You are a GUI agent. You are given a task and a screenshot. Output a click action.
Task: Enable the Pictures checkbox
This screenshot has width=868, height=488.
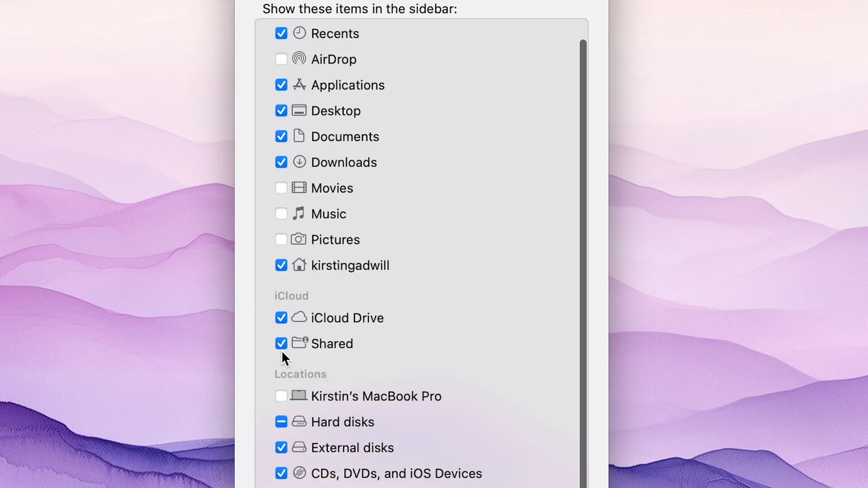(x=281, y=239)
